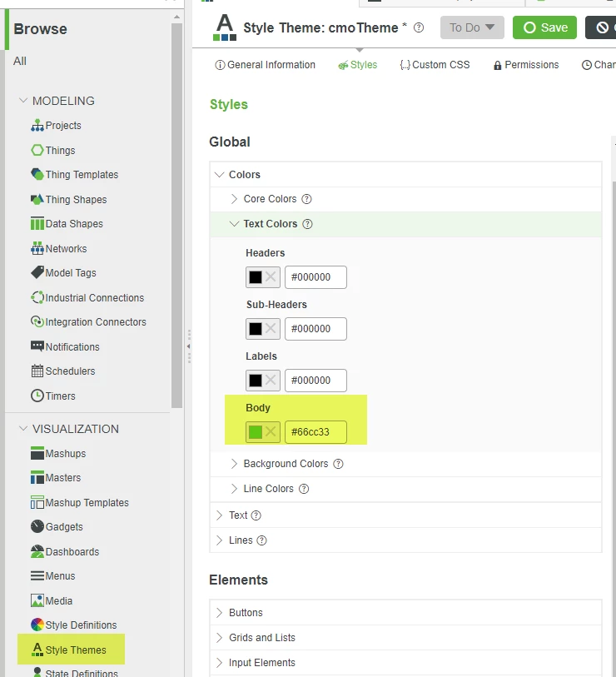
Task: Click help icon next to cmoTheme title
Action: pos(418,27)
